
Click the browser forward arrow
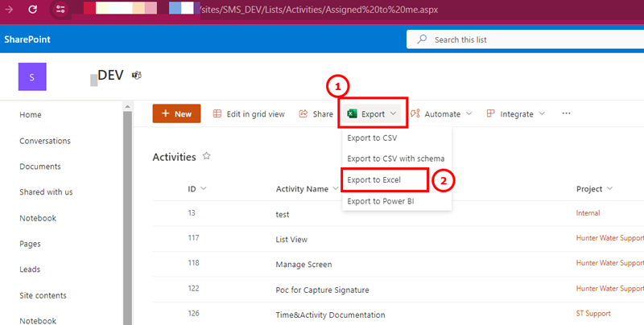9,9
